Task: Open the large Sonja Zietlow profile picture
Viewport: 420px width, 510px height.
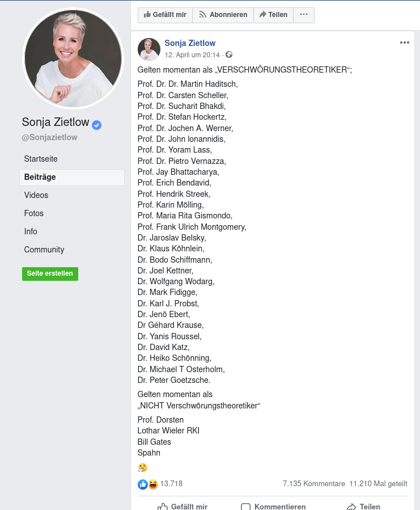Action: 73,59
